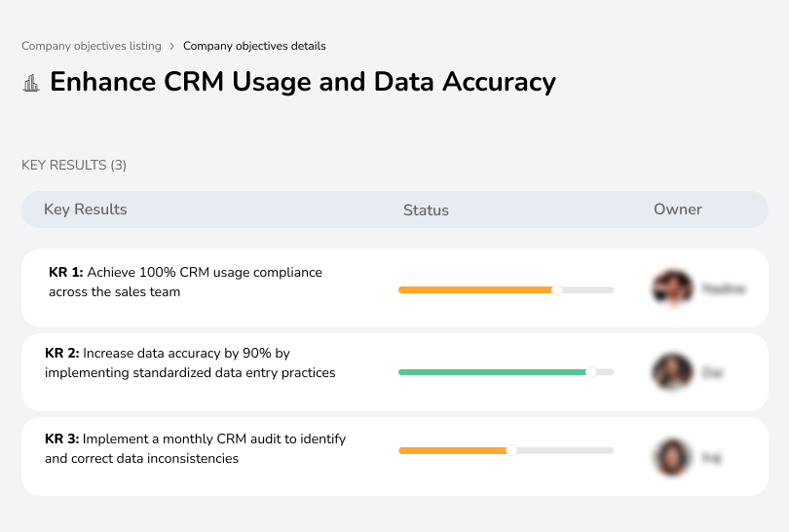Screen dimensions: 789x532
Task: Click the KR 2 owner avatar
Action: pyautogui.click(x=672, y=372)
